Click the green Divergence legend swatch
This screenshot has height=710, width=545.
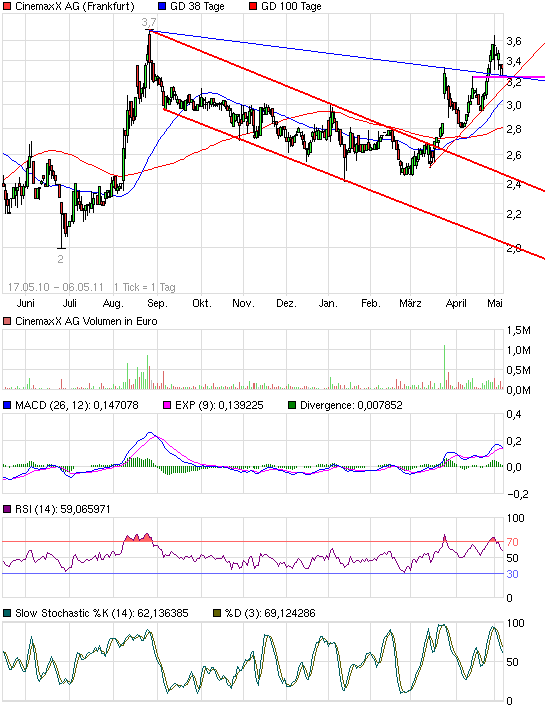tap(292, 405)
